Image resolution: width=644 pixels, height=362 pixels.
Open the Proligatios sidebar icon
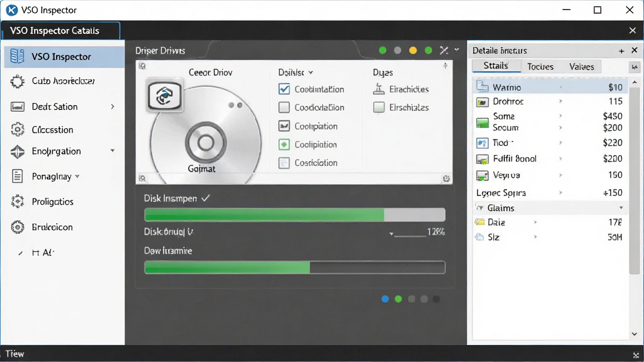[x=17, y=202]
